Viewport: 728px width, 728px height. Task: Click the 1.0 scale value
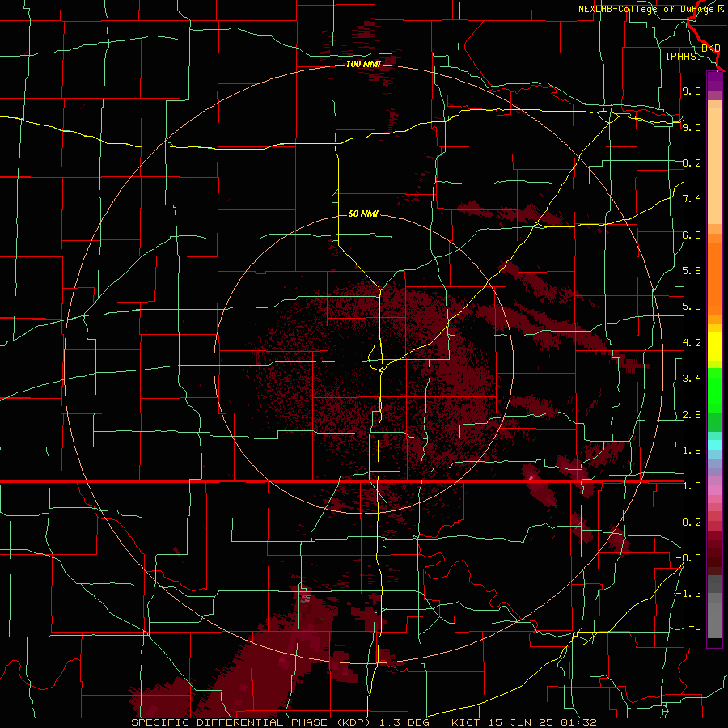click(692, 486)
